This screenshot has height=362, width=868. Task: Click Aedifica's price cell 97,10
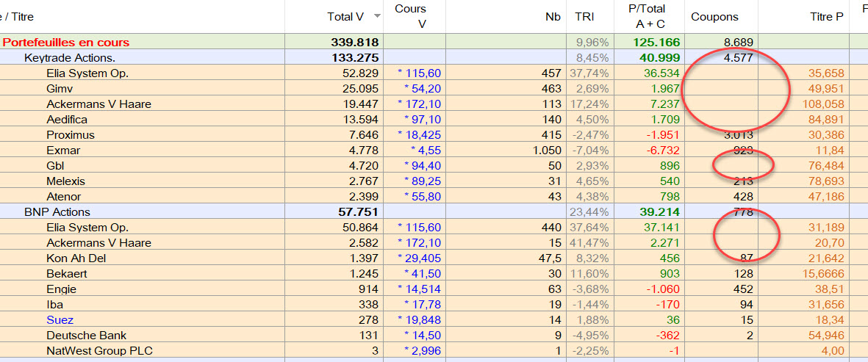click(x=422, y=120)
